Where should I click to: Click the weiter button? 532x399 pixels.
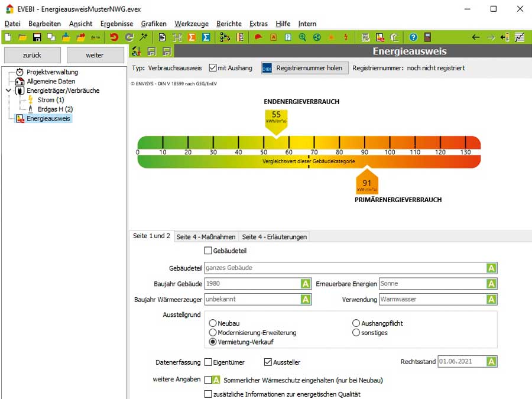coord(95,54)
